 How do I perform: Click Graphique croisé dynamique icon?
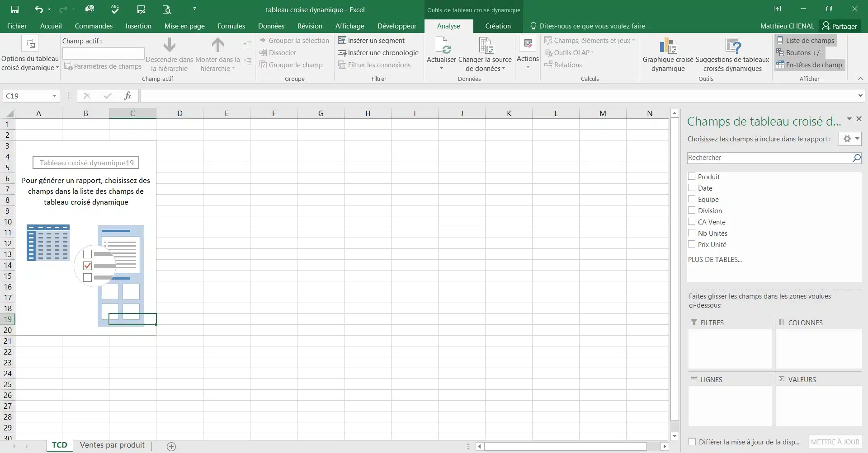pos(668,46)
